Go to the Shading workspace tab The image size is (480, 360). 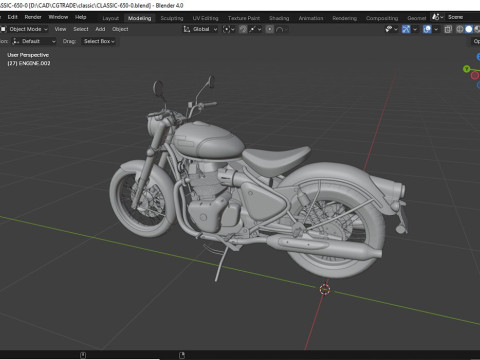click(x=279, y=18)
